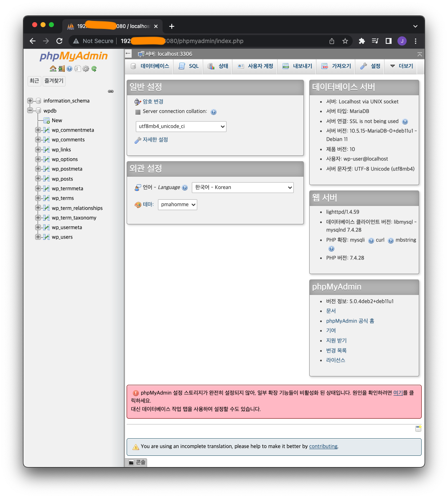Open phpMyAdmin documentation blue help icon in sidebar
The height and width of the screenshot is (498, 448).
click(69, 69)
